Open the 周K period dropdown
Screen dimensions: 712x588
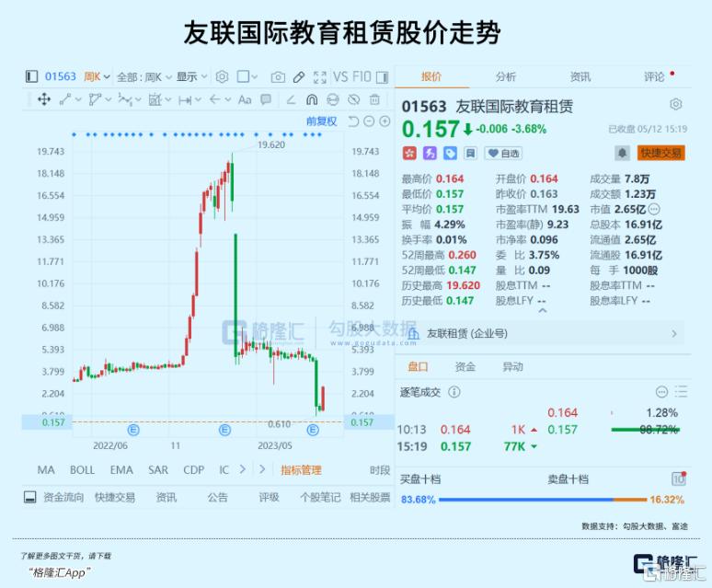pyautogui.click(x=97, y=76)
